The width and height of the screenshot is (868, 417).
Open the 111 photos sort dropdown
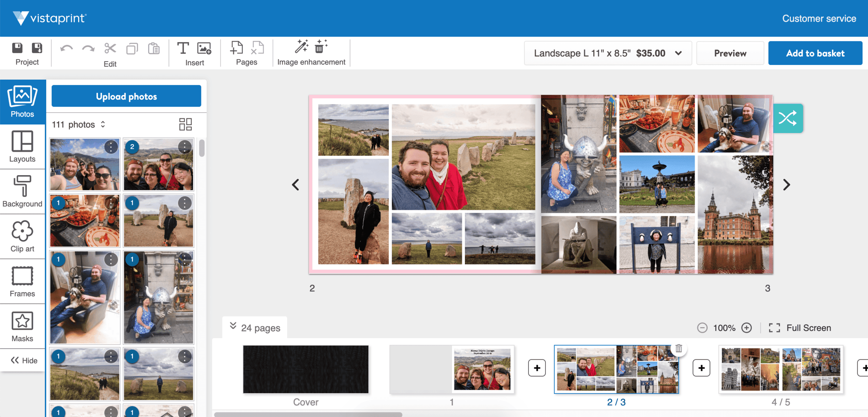[78, 124]
